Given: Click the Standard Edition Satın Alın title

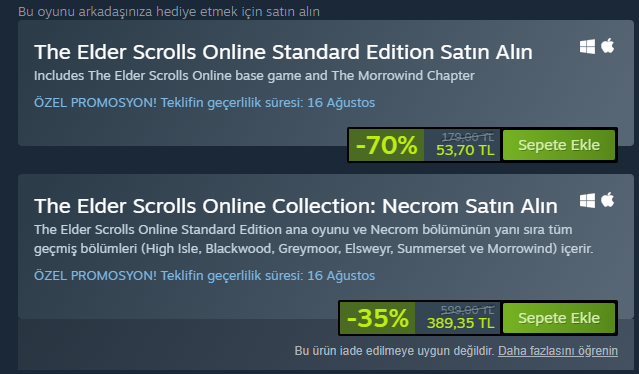Looking at the screenshot, I should [x=283, y=52].
